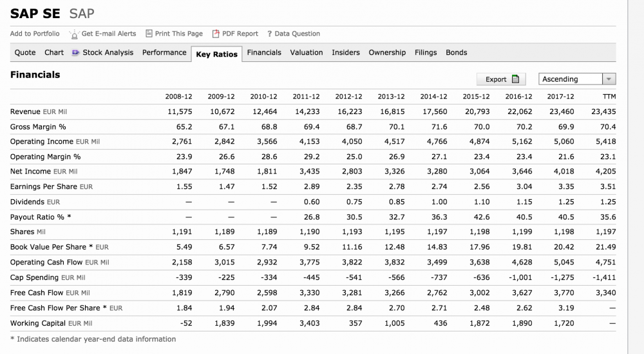View the Insiders tab
Image resolution: width=644 pixels, height=354 pixels.
click(x=346, y=52)
